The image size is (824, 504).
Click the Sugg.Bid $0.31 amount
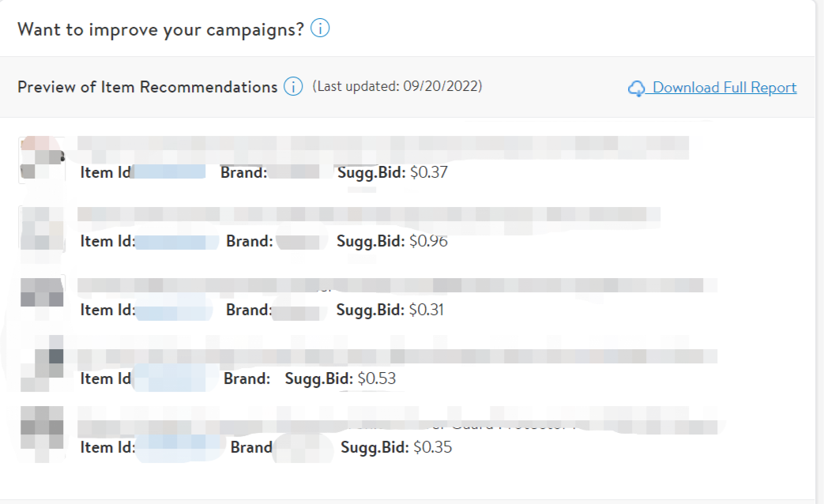[427, 310]
